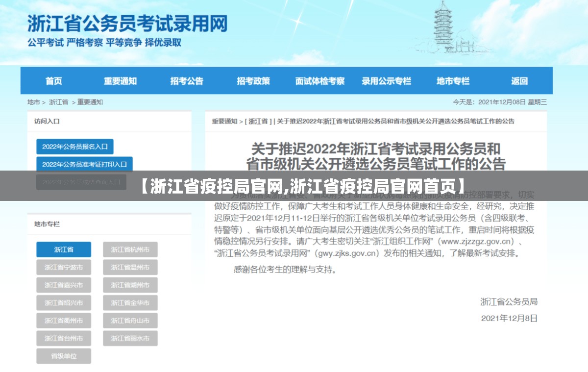Image resolution: width=588 pixels, height=372 pixels.
Task: Click 重要通知 in the top breadcrumb trail
Action: click(90, 102)
